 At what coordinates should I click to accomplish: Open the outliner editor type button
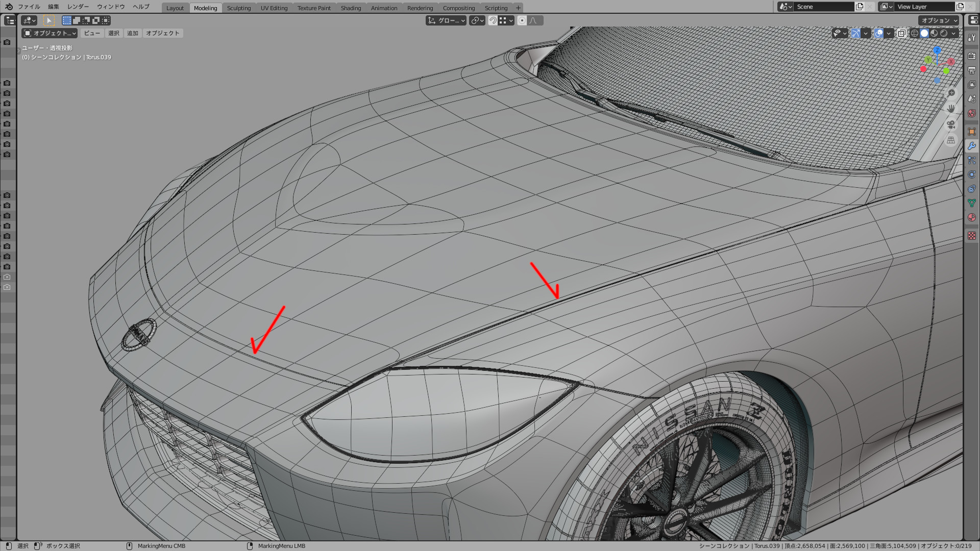(x=9, y=20)
